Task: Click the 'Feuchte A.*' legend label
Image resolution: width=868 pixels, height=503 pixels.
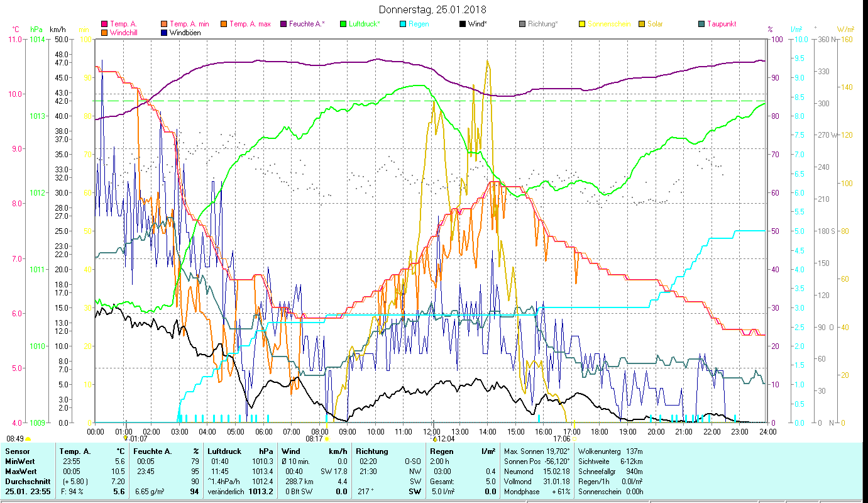Action: (x=307, y=25)
